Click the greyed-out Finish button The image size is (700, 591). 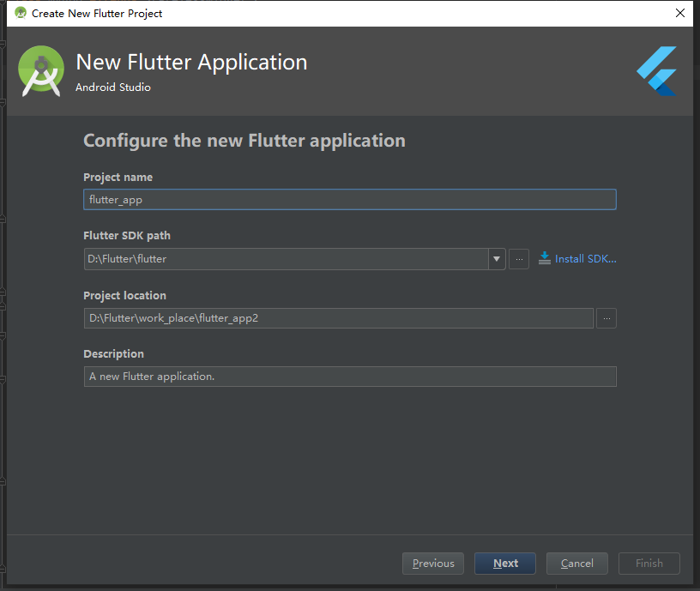click(649, 564)
